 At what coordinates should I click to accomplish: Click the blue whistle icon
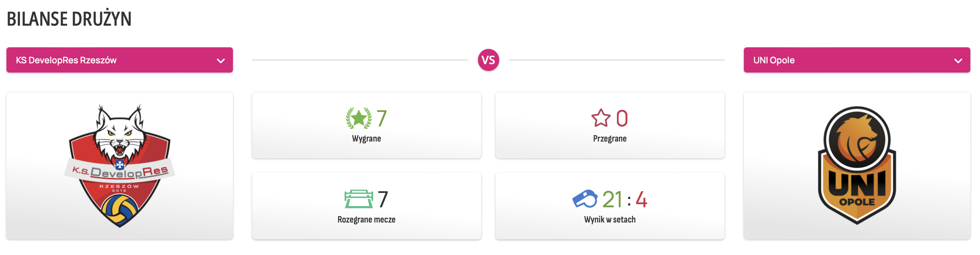585,199
